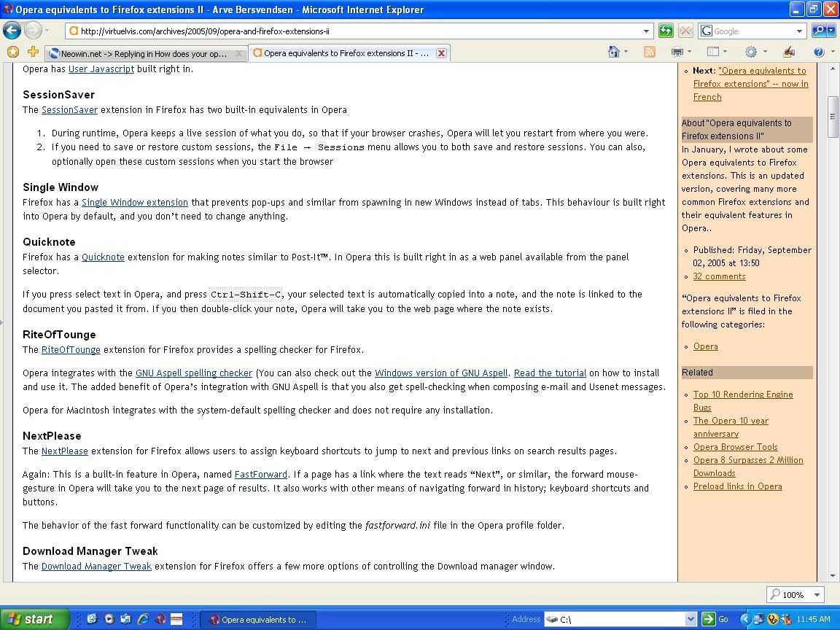The image size is (840, 630).
Task: Open the RSS feeds icon
Action: (x=649, y=52)
